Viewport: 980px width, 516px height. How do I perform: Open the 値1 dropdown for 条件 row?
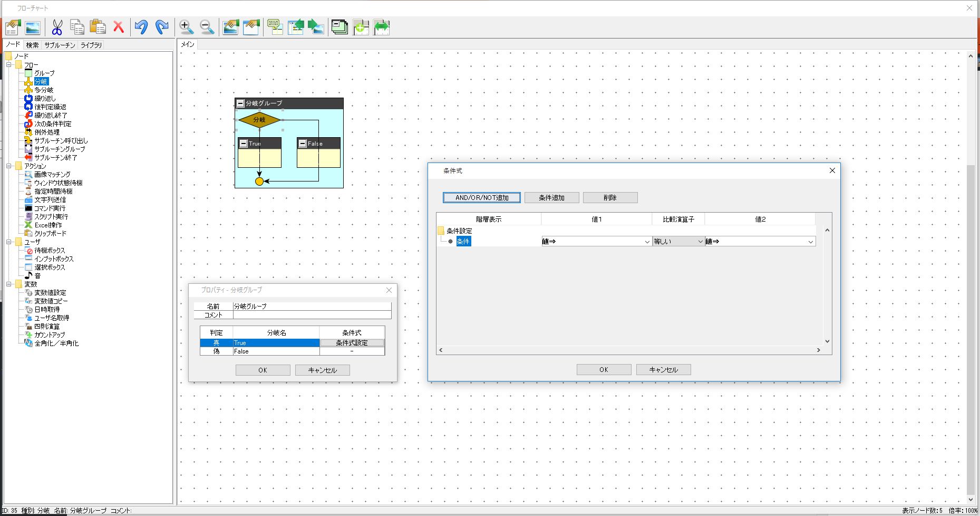[x=647, y=242]
